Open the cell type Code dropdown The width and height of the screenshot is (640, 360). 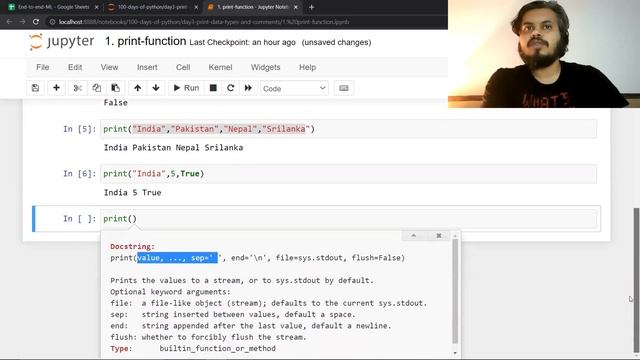point(294,89)
